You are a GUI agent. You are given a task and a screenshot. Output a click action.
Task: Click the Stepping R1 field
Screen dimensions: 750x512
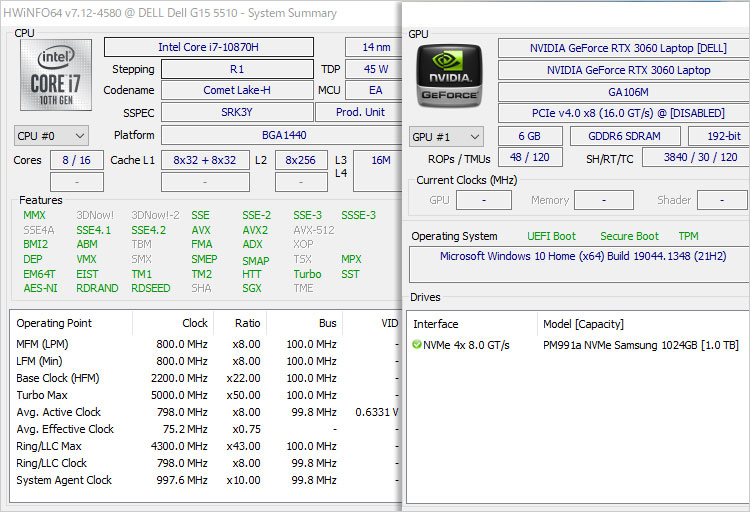237,69
